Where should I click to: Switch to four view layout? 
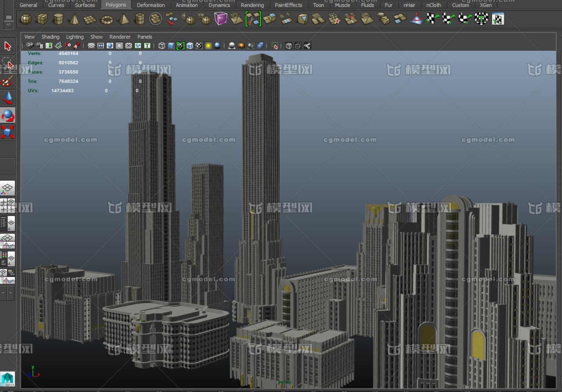tap(7, 206)
